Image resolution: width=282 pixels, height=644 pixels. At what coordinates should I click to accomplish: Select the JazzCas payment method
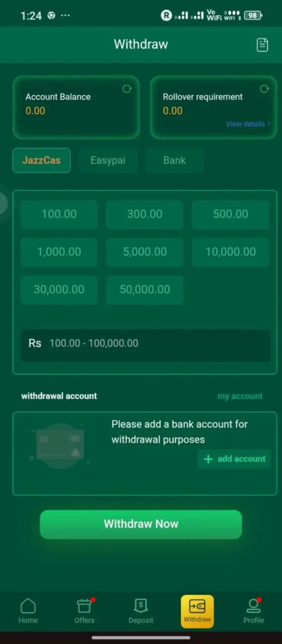click(41, 160)
